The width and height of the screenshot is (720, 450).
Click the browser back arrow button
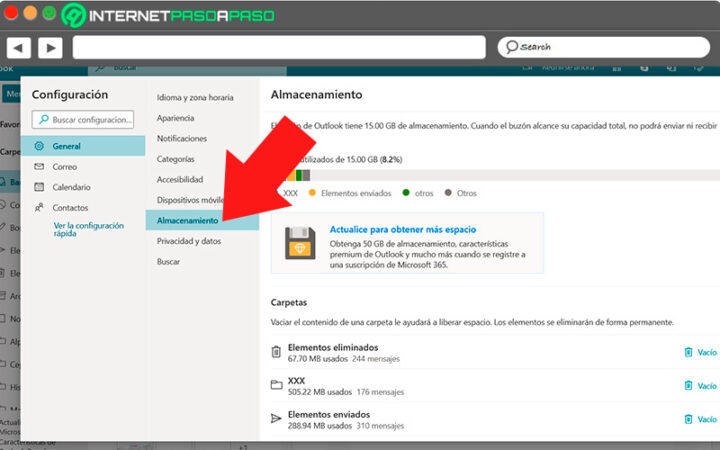point(18,47)
